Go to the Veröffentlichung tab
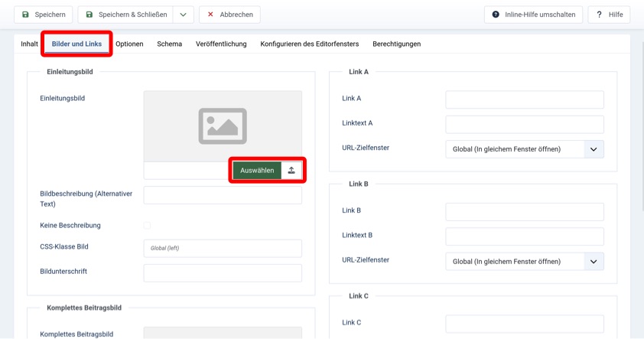This screenshot has height=339, width=644. [221, 44]
